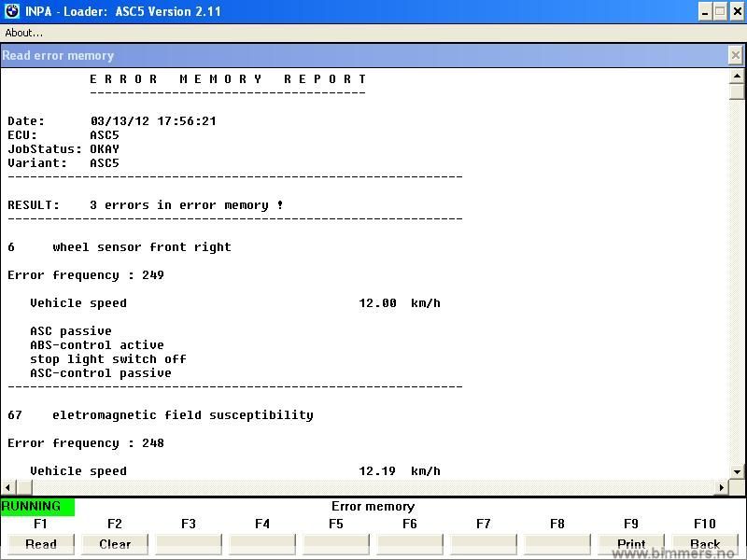This screenshot has height=560, width=747.
Task: Click error 'wheel sensor front right'
Action: point(142,247)
